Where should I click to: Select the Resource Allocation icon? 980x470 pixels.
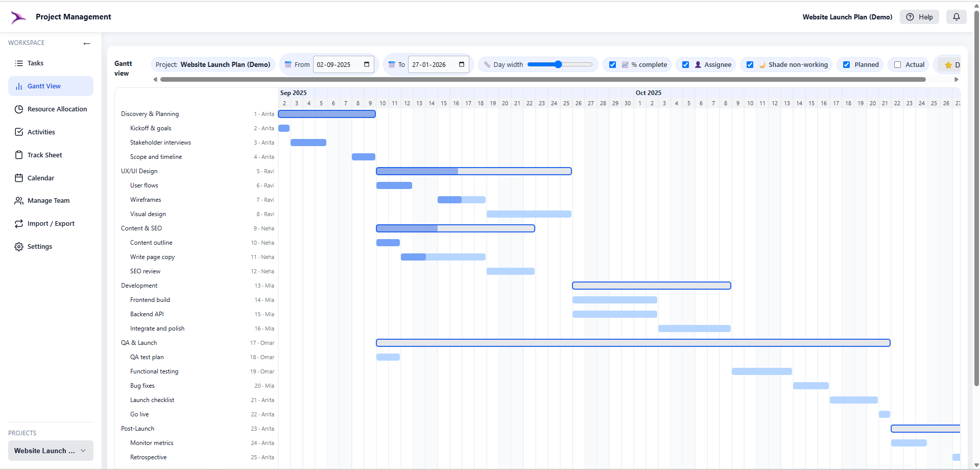[x=19, y=109]
